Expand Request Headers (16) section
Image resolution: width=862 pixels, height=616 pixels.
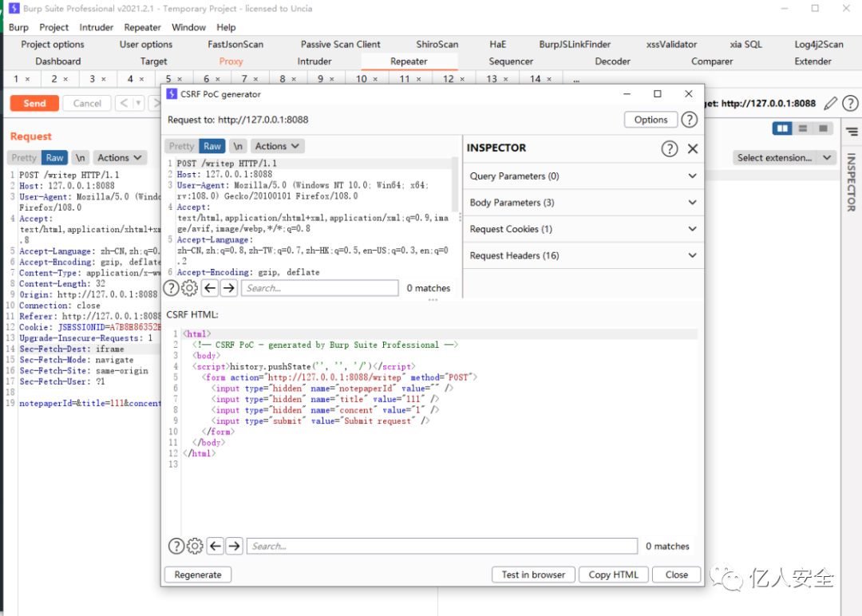[x=583, y=255]
